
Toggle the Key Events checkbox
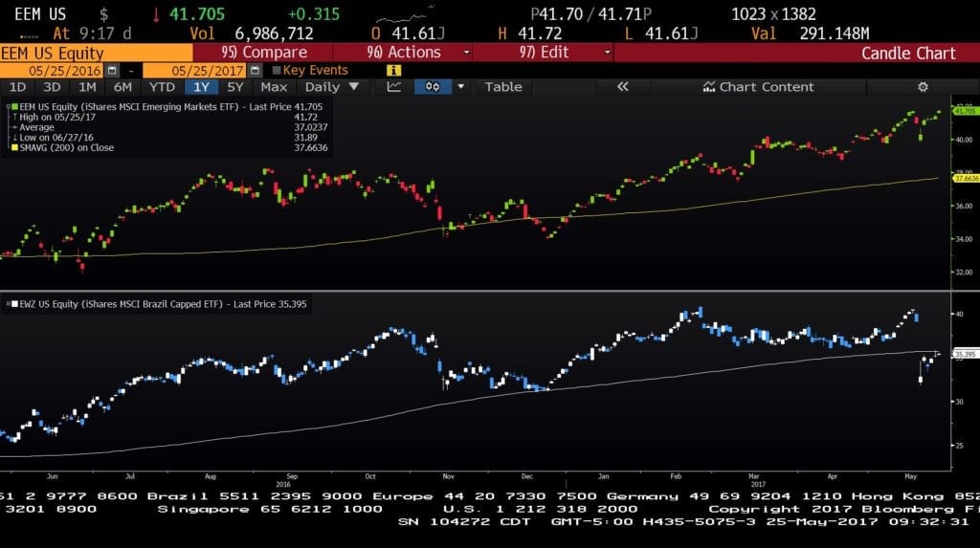tap(277, 71)
